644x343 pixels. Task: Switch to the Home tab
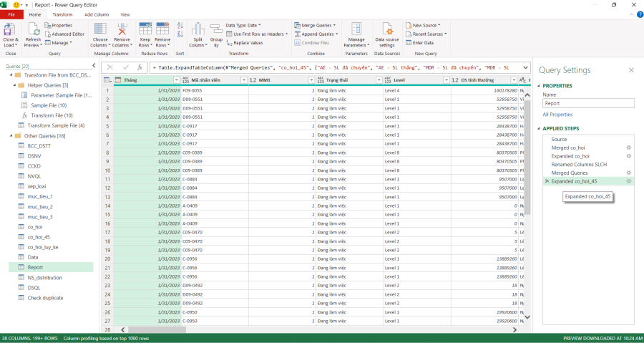tap(35, 14)
